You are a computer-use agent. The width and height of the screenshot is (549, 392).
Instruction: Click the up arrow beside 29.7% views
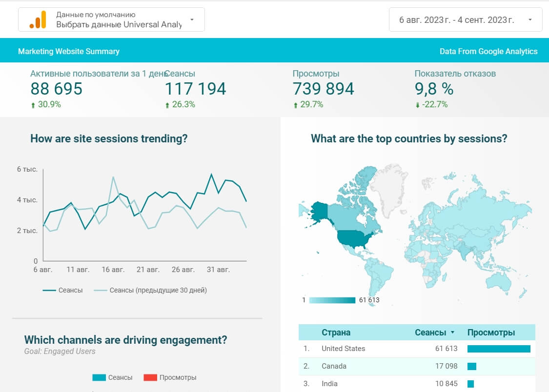coord(296,105)
